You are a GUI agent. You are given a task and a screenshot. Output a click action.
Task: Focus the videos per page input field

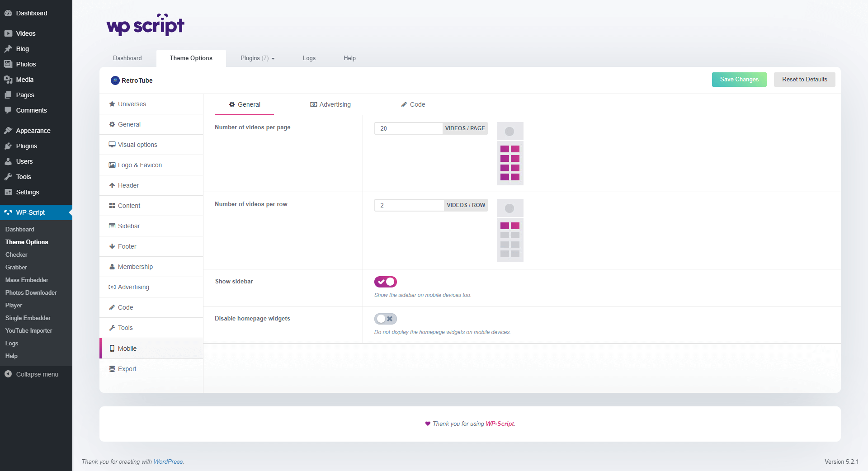point(409,128)
